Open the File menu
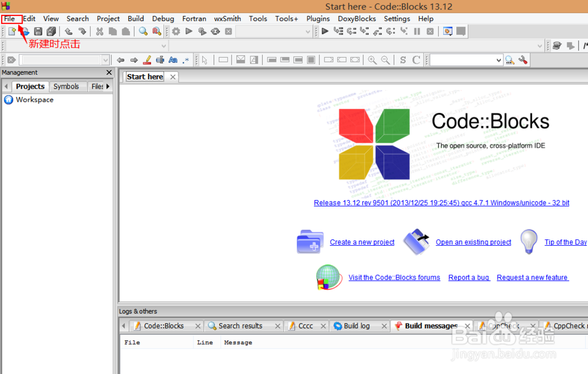Viewport: 588px width, 374px height. pos(9,19)
